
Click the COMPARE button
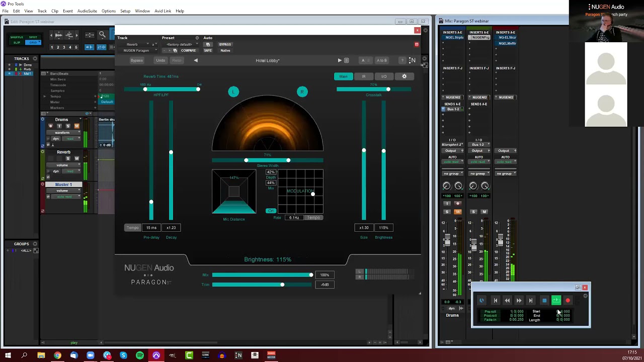188,50
